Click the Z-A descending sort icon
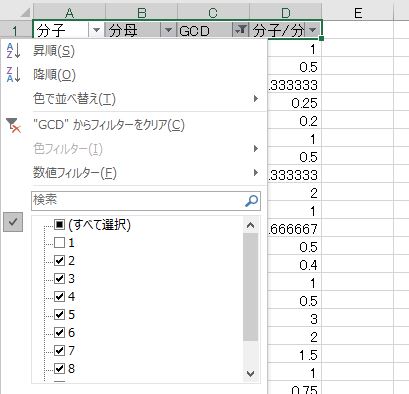Viewport: 409px width, 394px height. pos(14,75)
